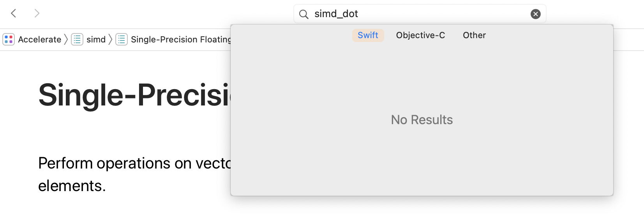Click the forward navigation arrow
The width and height of the screenshot is (644, 223).
point(37,14)
